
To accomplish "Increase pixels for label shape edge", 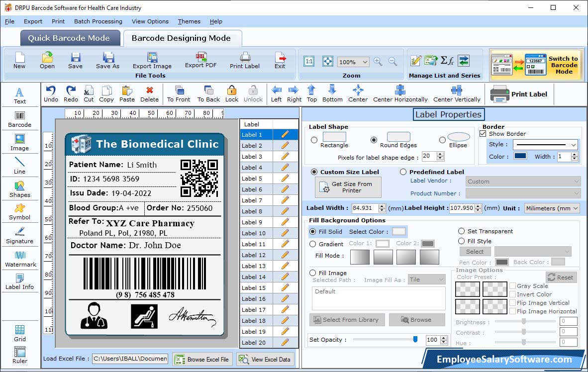I will pyautogui.click(x=441, y=154).
